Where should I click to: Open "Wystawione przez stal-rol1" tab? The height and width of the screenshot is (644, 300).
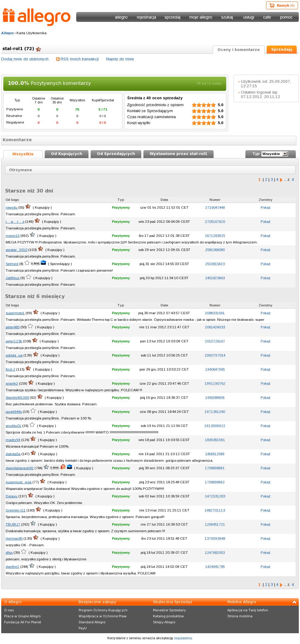click(x=178, y=154)
